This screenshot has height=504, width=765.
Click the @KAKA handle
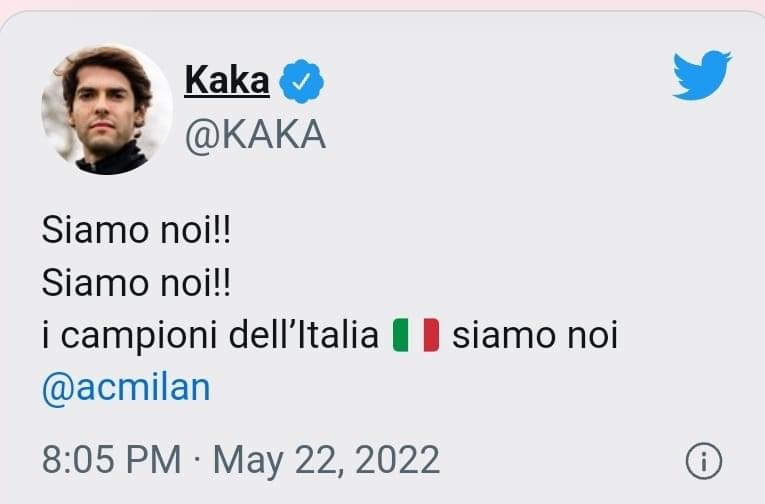point(255,135)
